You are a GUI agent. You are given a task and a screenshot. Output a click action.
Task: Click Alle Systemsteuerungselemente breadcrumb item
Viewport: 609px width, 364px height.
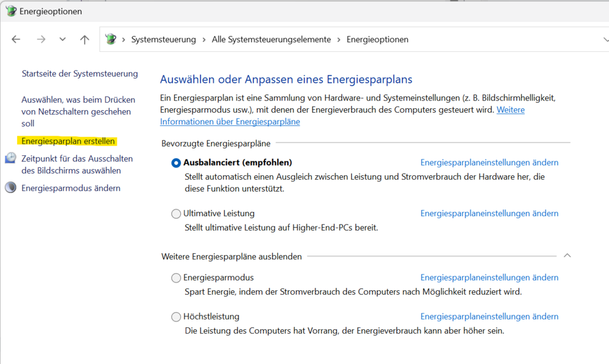(271, 40)
